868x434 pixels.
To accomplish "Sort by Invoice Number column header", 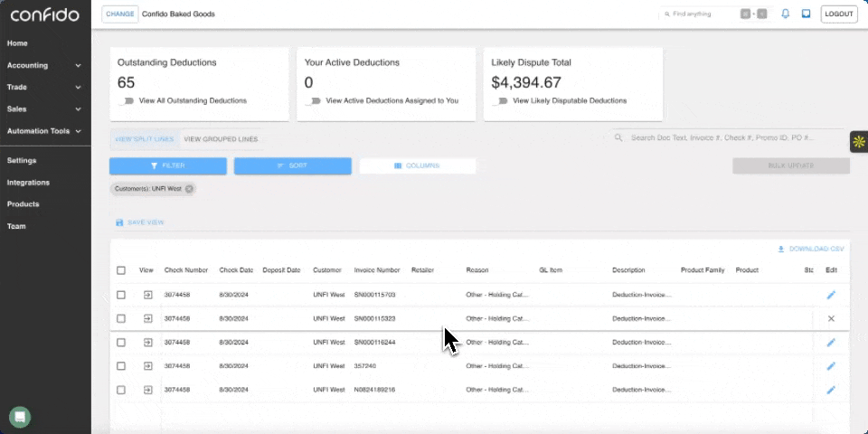I will 377,270.
